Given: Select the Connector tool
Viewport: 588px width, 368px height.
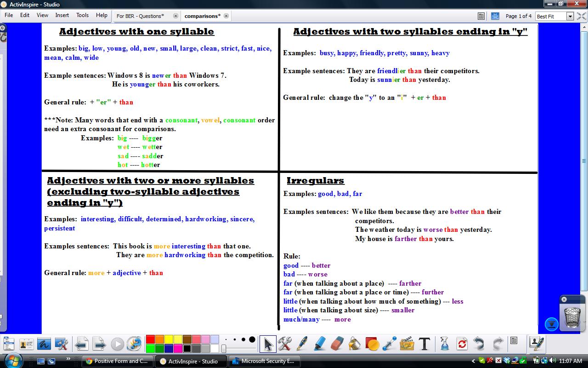Looking at the screenshot, I should pyautogui.click(x=389, y=344).
